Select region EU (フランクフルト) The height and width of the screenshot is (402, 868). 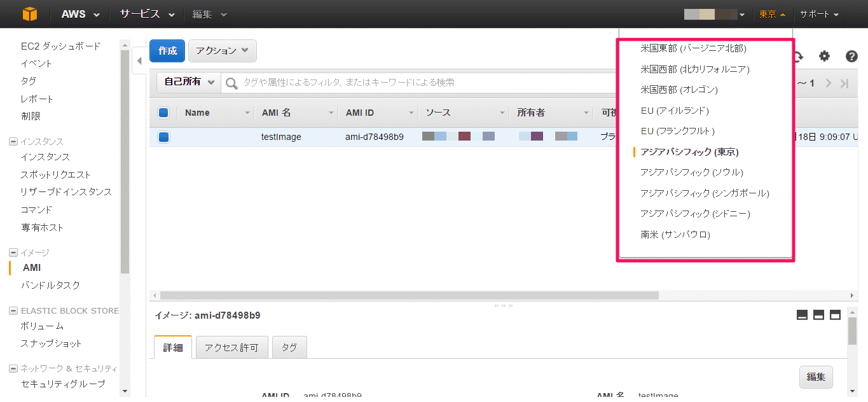(x=678, y=131)
